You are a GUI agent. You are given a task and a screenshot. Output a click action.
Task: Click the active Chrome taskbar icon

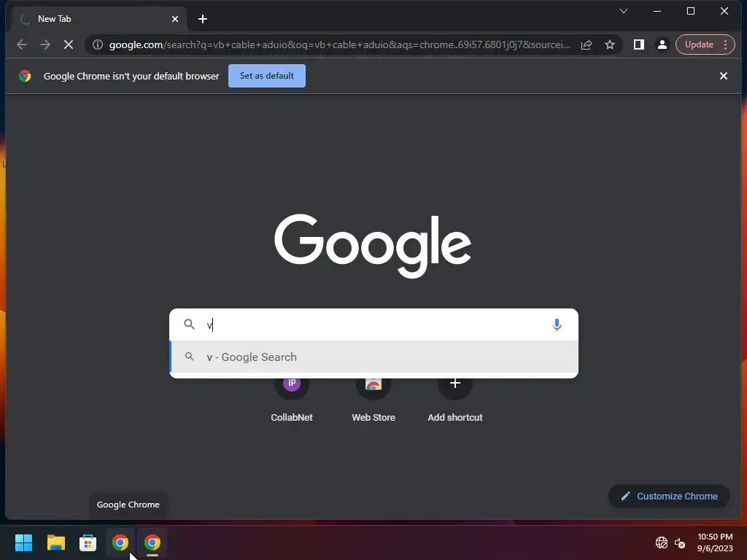(152, 542)
